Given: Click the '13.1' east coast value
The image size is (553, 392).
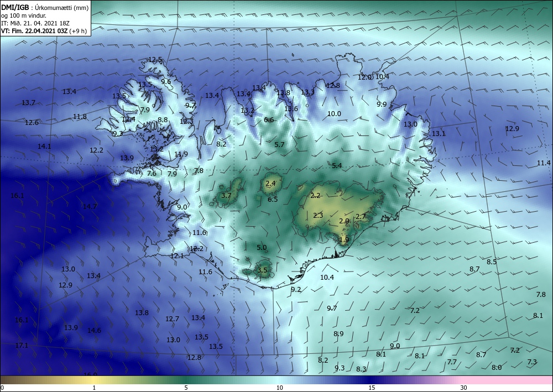Looking at the screenshot, I should (439, 134).
